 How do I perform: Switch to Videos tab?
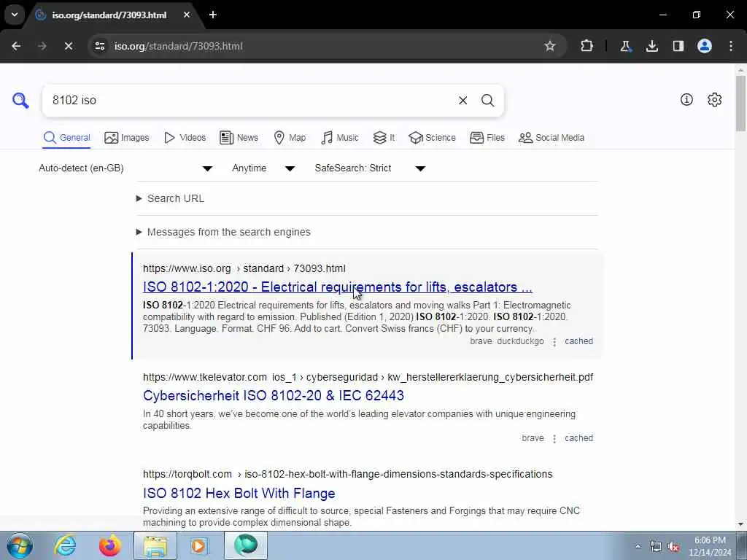coord(185,138)
